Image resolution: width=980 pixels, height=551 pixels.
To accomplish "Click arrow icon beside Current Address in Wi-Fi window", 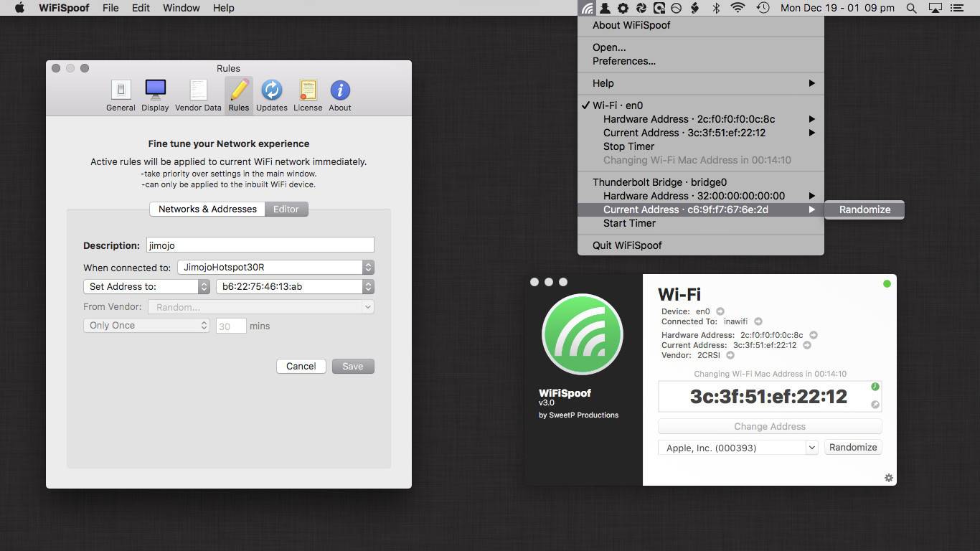I will click(807, 345).
